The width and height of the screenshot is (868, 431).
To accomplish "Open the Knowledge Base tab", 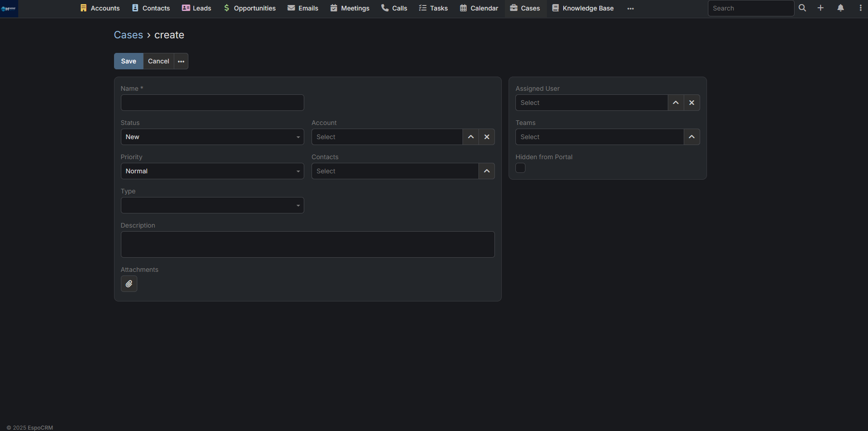I will [583, 8].
